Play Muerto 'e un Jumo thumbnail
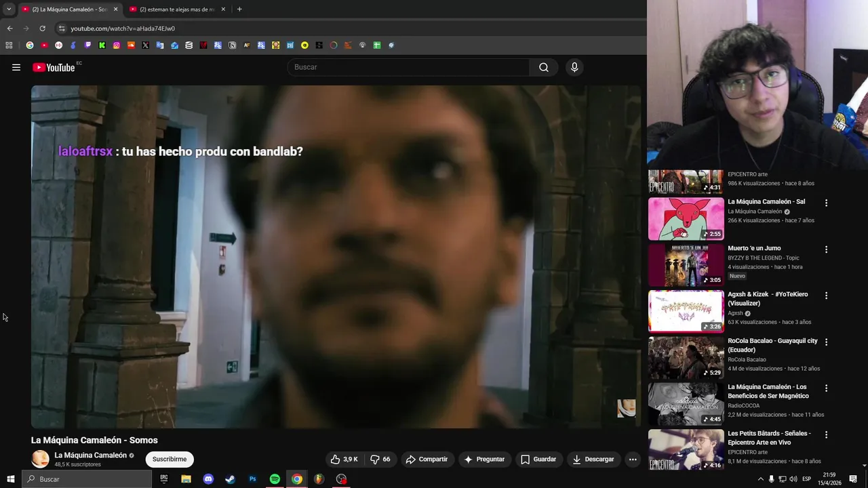868x488 pixels. coord(686,265)
